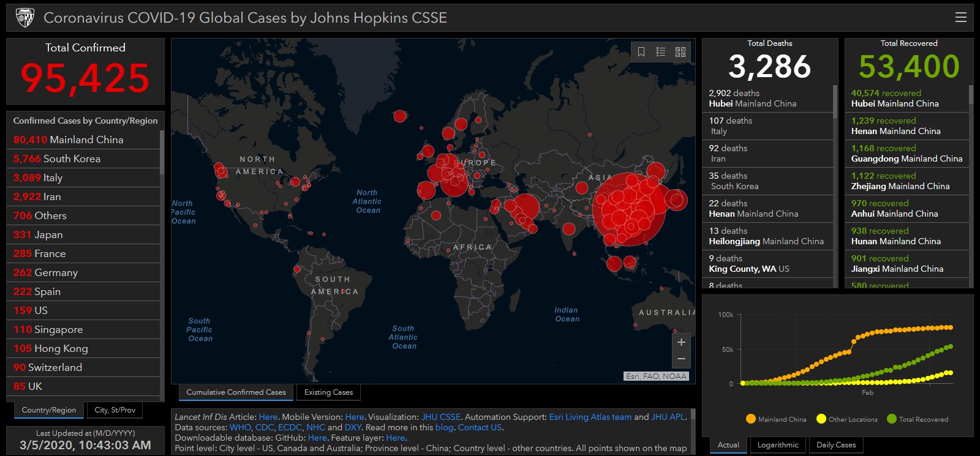Select 222 Spain row
The image size is (980, 456).
click(x=83, y=291)
